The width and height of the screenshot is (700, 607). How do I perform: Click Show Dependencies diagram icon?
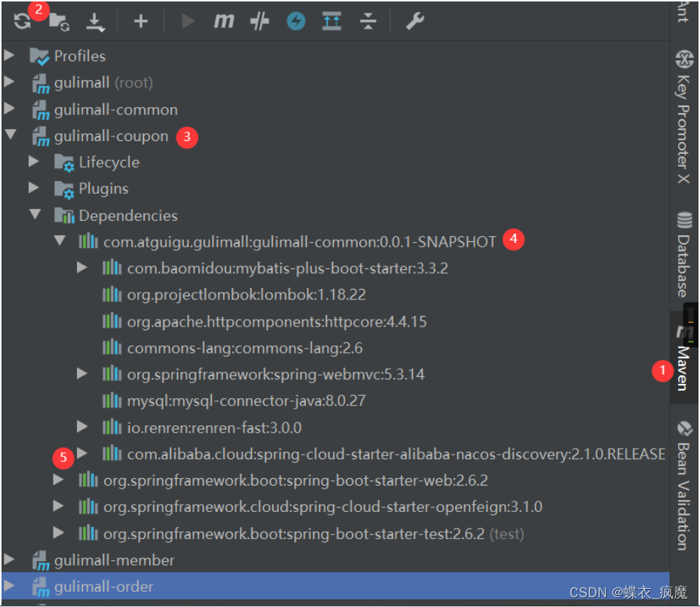[332, 21]
